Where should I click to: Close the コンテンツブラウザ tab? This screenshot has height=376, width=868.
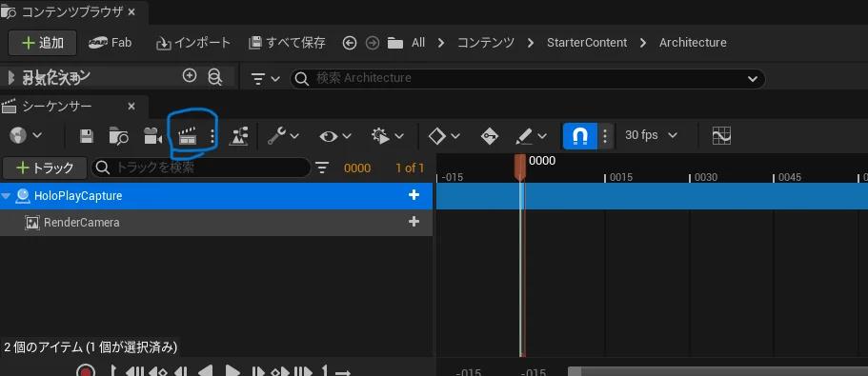tap(131, 11)
